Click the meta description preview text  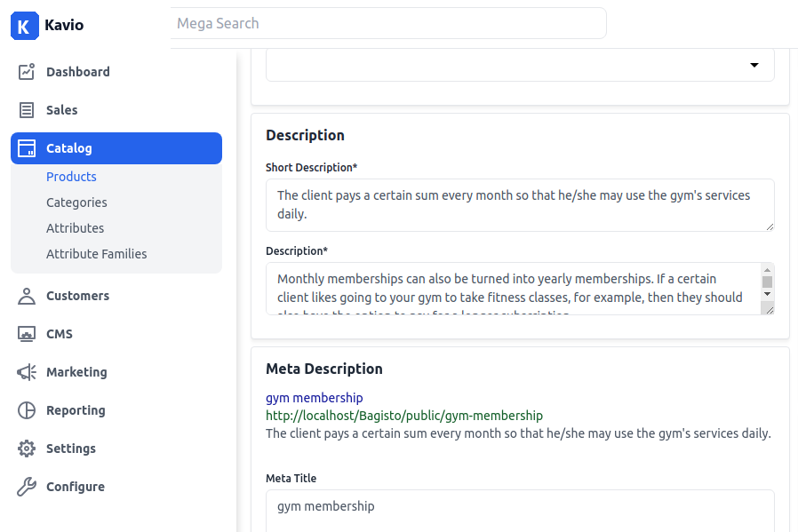click(519, 433)
